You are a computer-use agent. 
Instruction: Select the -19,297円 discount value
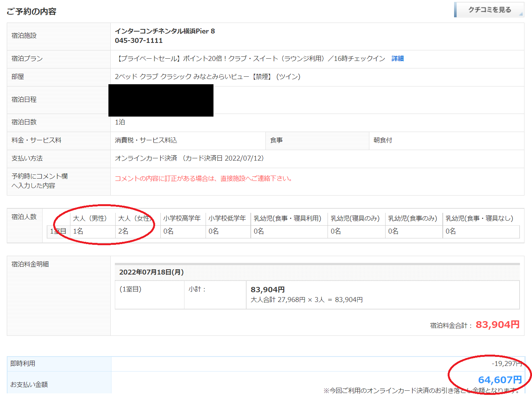click(x=507, y=364)
